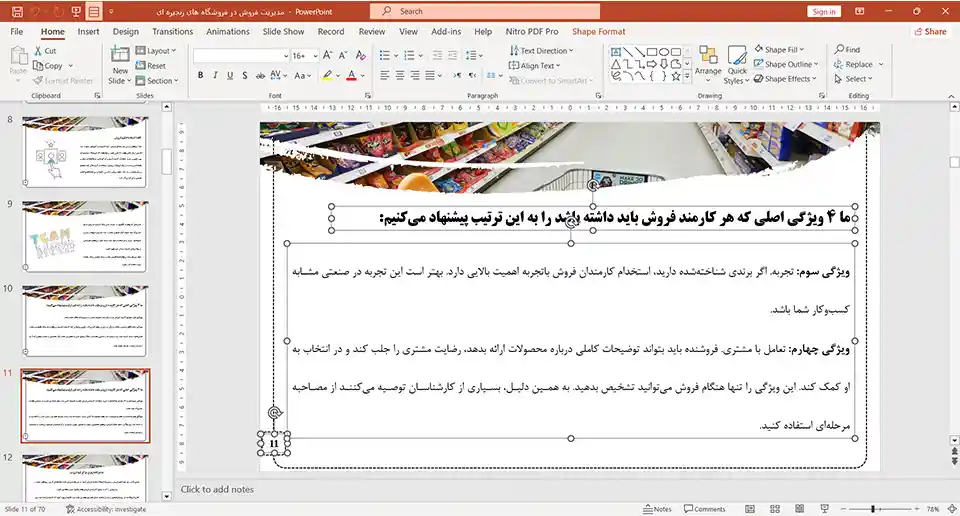Click the text highlight color icon
The image size is (960, 516).
[x=328, y=75]
